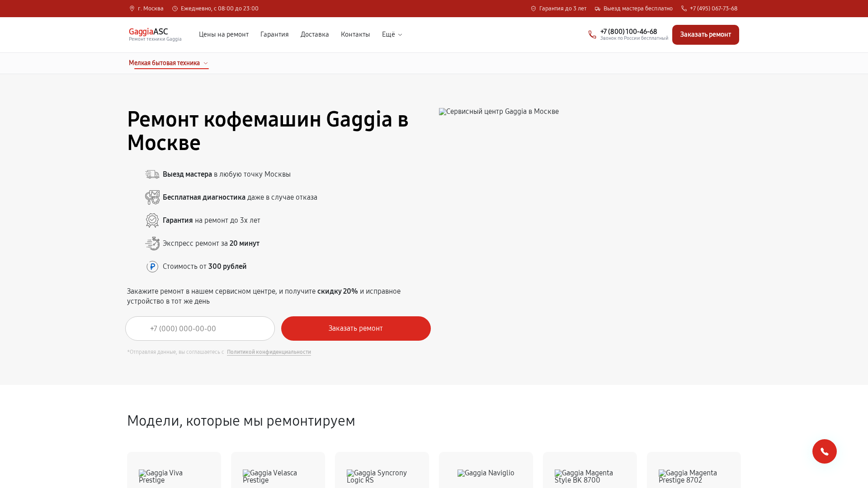
Task: Click the clock icon beside working hours
Action: [x=175, y=9]
